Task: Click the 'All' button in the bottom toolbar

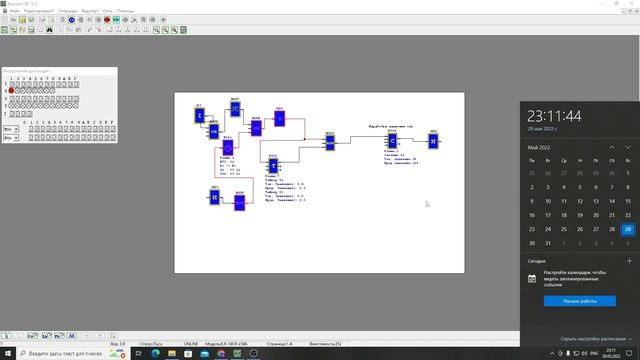Action: [x=71, y=336]
